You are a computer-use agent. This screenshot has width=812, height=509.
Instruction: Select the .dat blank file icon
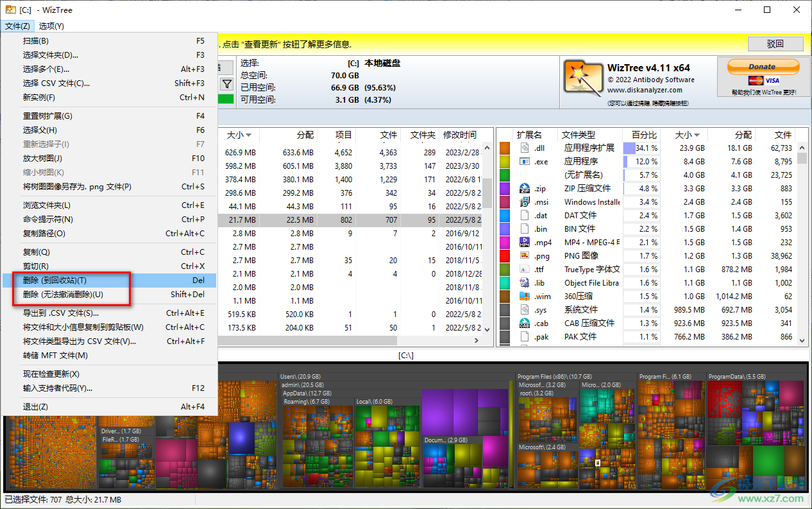click(525, 215)
